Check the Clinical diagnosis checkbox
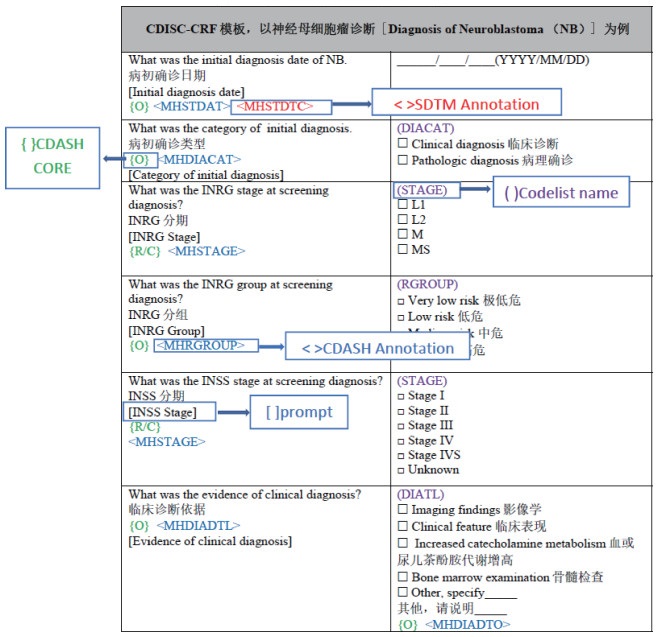 pyautogui.click(x=403, y=144)
